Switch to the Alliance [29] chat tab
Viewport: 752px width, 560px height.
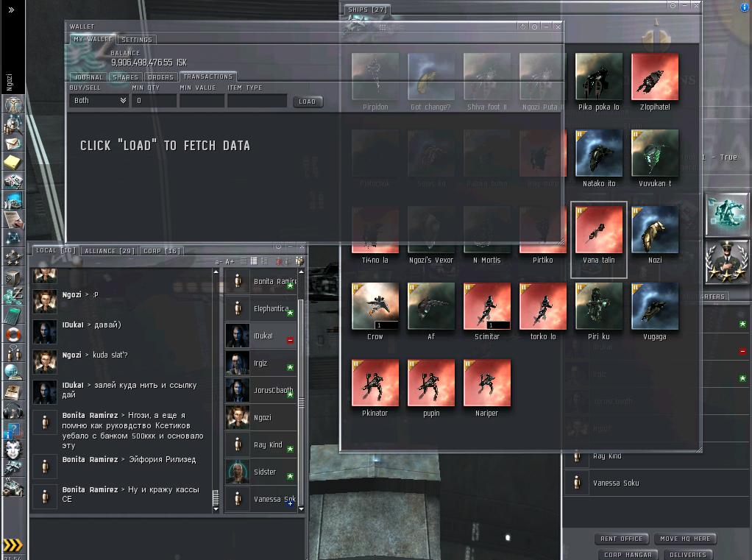click(110, 251)
